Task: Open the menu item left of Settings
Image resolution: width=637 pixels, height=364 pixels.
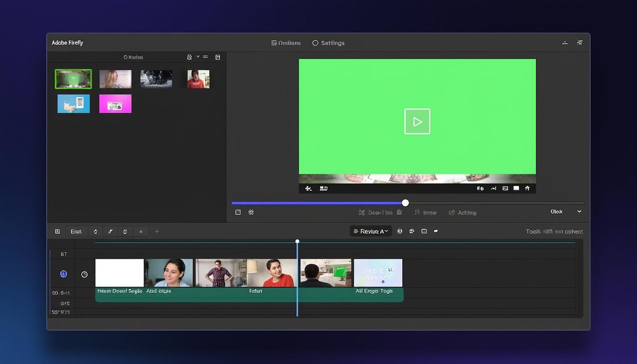Action: tap(286, 43)
